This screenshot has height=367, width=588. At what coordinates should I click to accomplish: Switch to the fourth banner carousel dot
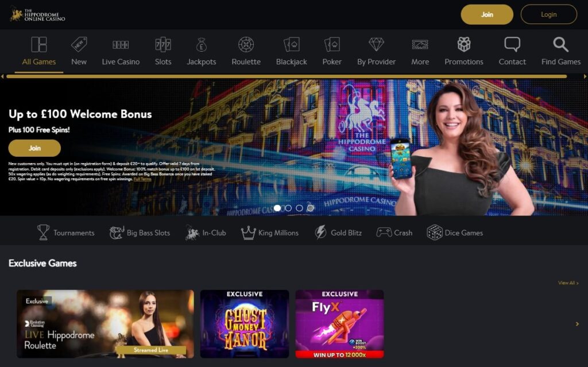(x=311, y=208)
